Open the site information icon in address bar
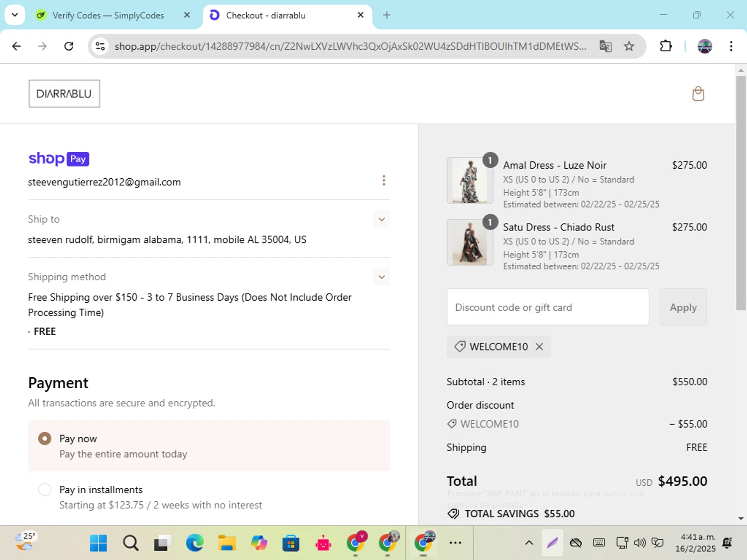Viewport: 747px width, 560px height. tap(100, 46)
